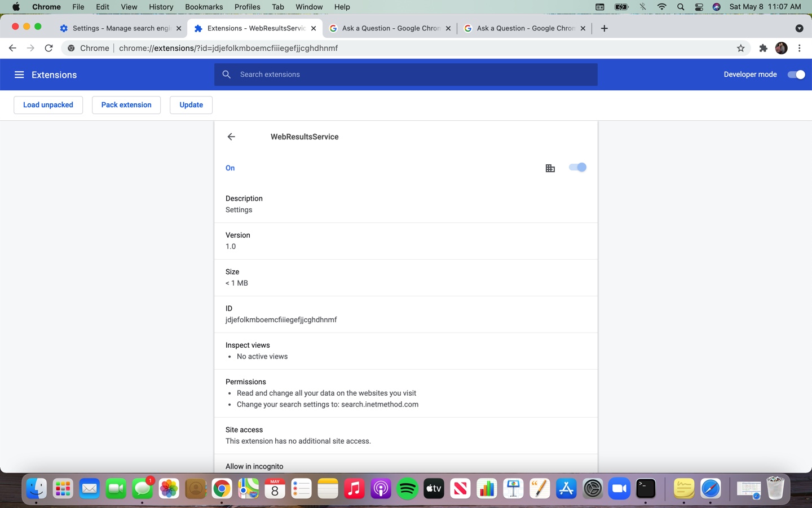Switch to Settings - Manage search engines tab
Viewport: 812px width, 508px height.
click(120, 28)
